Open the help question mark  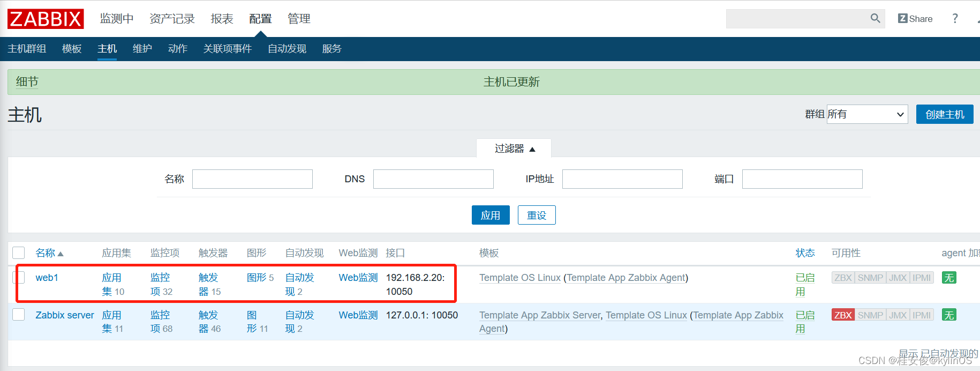click(955, 19)
